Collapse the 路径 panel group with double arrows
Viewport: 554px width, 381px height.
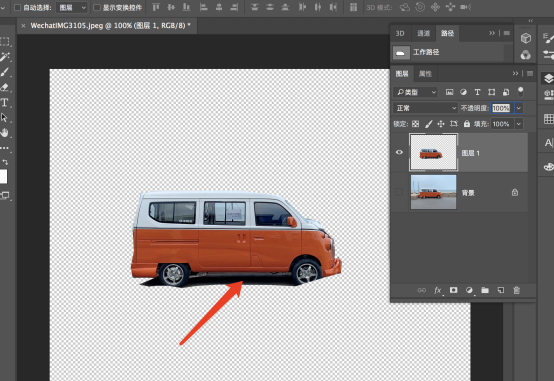pyautogui.click(x=492, y=33)
